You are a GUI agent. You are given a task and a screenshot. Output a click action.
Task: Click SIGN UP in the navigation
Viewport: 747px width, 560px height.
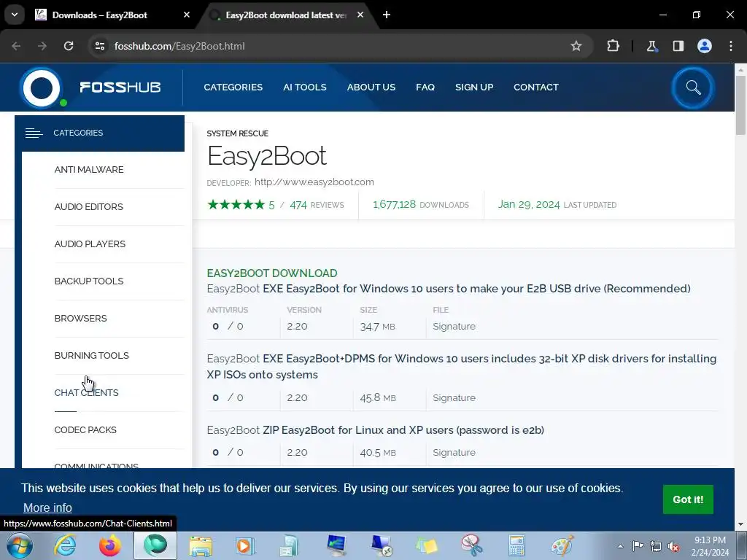click(x=474, y=87)
